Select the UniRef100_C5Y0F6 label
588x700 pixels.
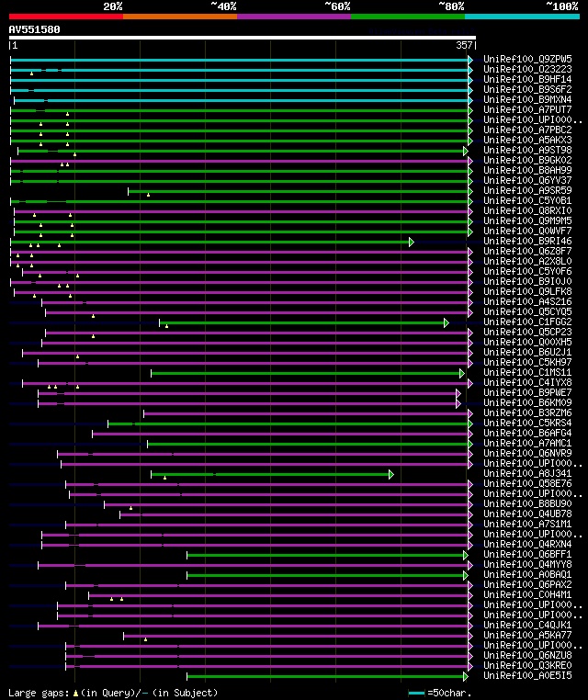[527, 271]
